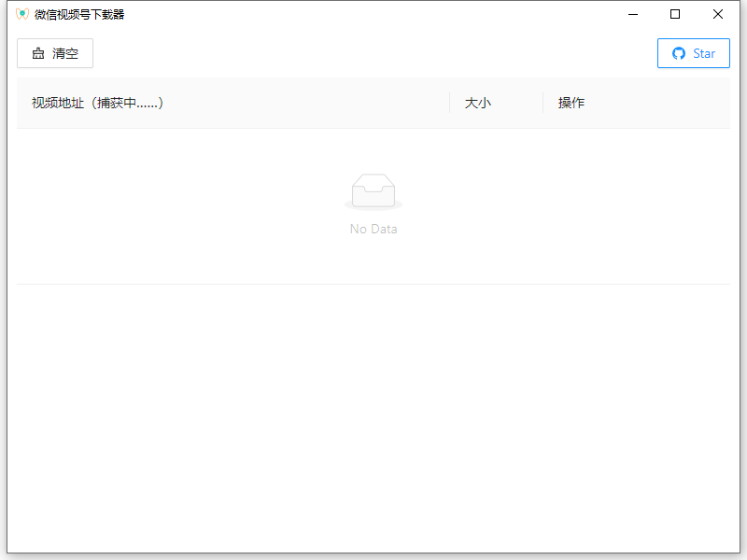Close the downloader window
Screen dimensions: 747x560
pos(717,14)
